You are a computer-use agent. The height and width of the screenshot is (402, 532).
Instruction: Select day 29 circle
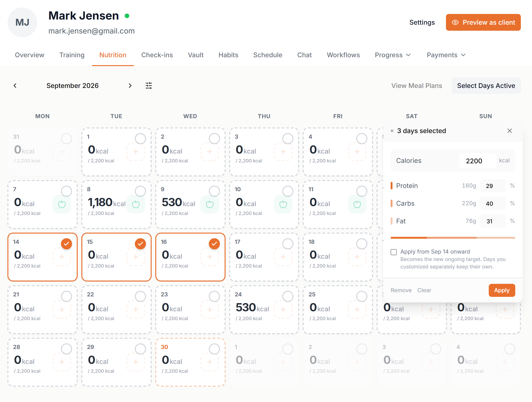[x=140, y=349]
